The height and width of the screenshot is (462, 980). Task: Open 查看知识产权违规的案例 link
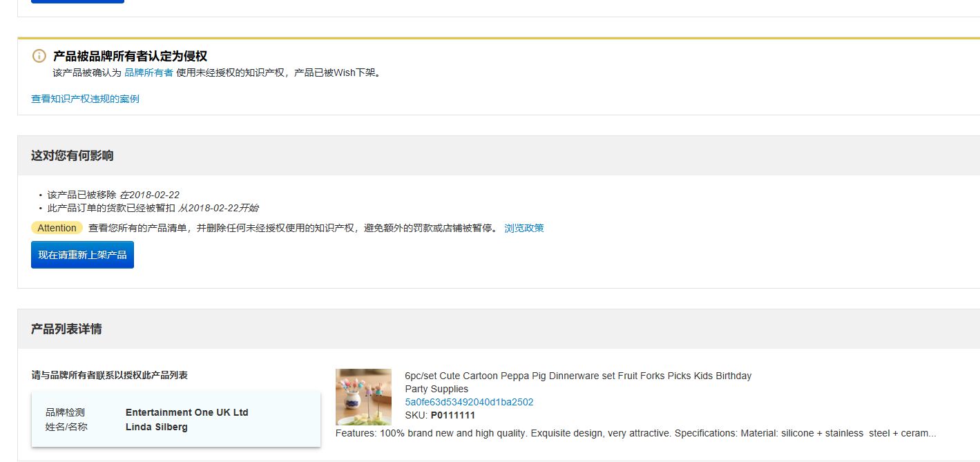85,99
